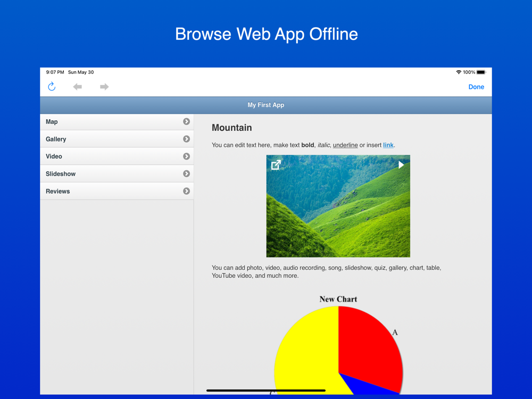Click the home indicator bar
The width and height of the screenshot is (532, 399).
265,390
